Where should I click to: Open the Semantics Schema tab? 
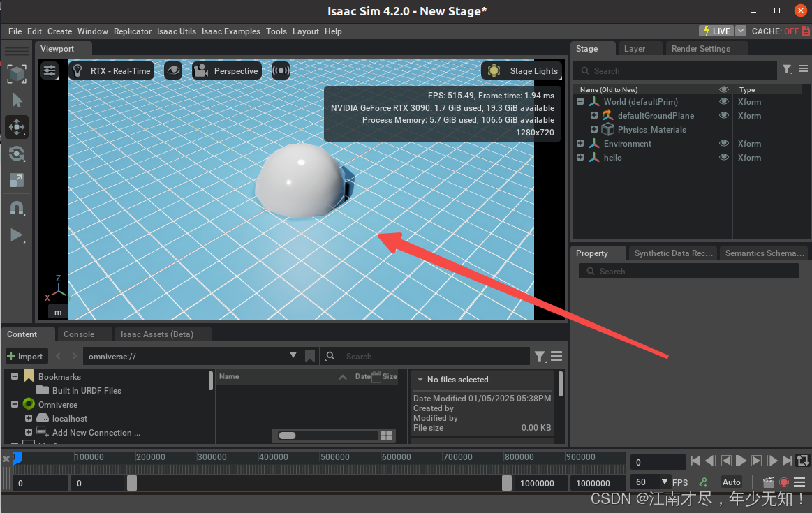(x=765, y=253)
